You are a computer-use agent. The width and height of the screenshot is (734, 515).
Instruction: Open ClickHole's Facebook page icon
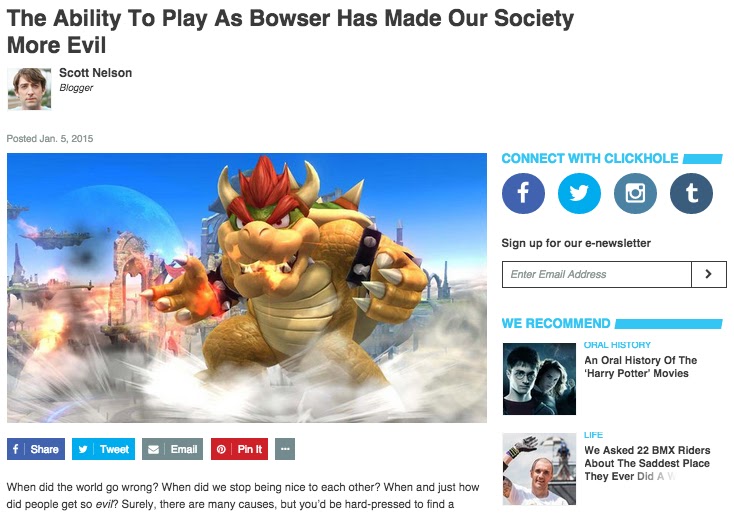[x=523, y=193]
